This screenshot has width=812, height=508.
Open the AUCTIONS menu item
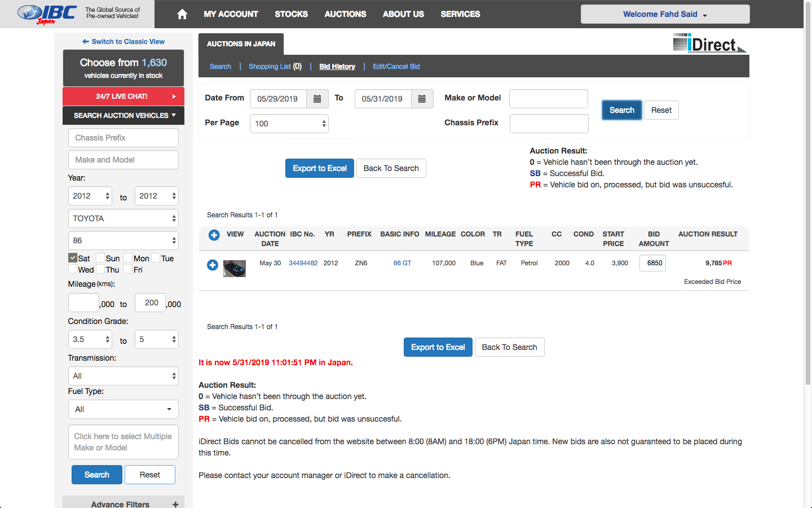345,14
